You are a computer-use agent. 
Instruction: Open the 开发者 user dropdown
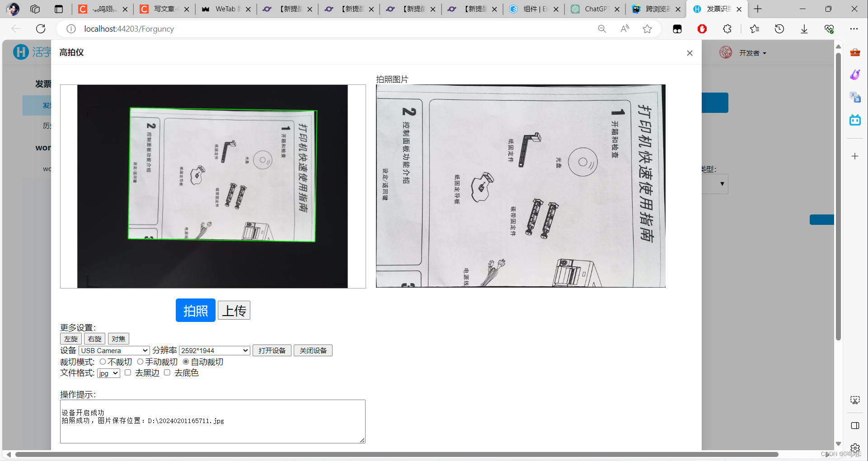click(x=752, y=53)
